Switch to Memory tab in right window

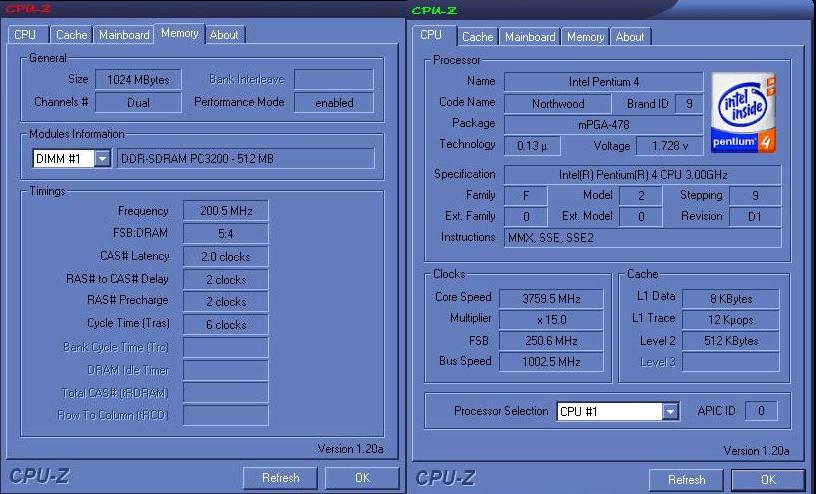[x=585, y=37]
